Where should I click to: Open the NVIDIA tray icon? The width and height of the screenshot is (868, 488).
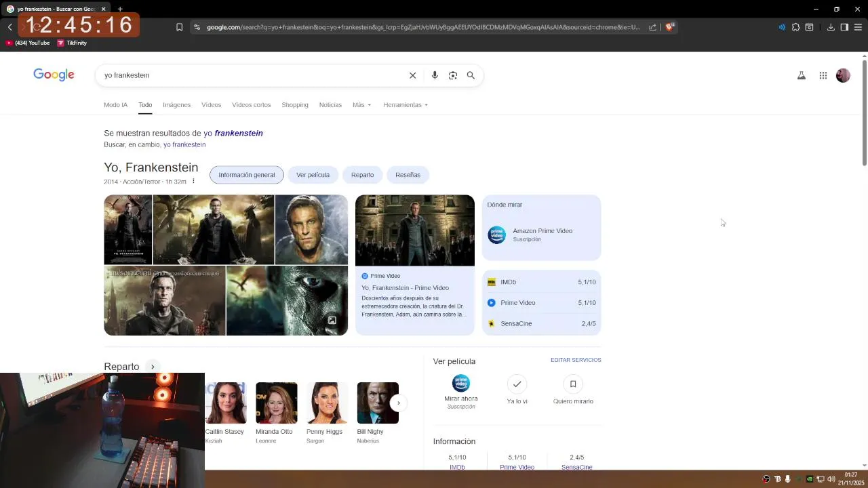[x=809, y=479]
